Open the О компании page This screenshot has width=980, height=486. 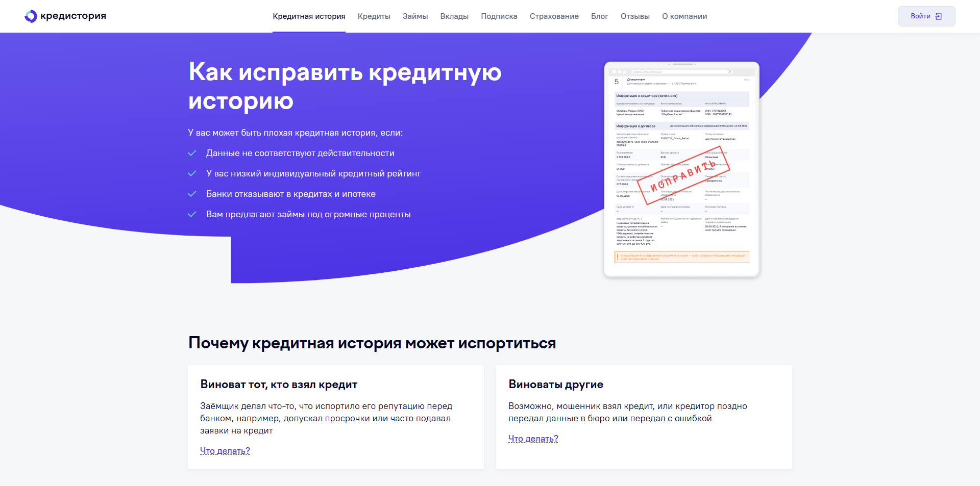pos(684,16)
